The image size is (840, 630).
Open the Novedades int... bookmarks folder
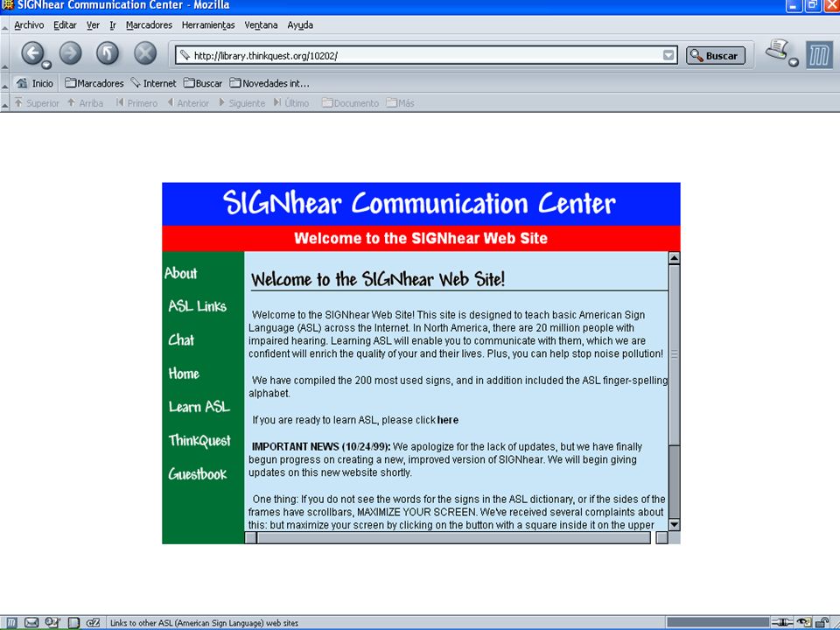[269, 84]
